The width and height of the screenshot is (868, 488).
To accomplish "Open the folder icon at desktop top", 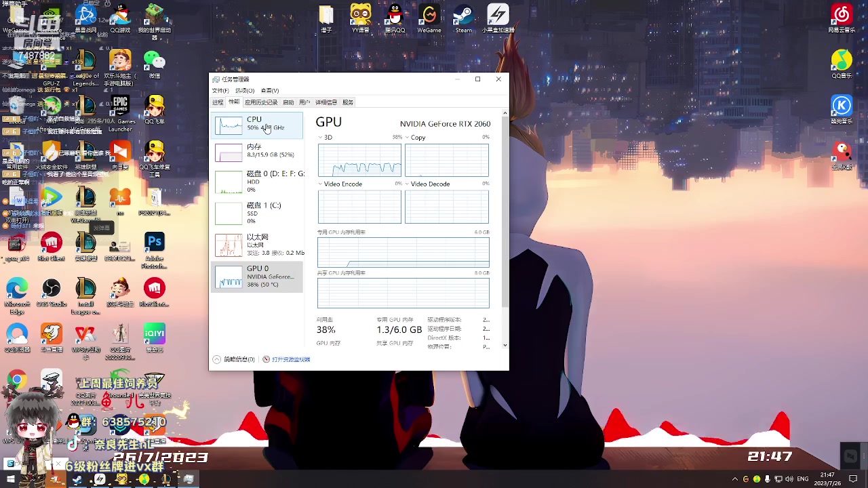I will [327, 18].
